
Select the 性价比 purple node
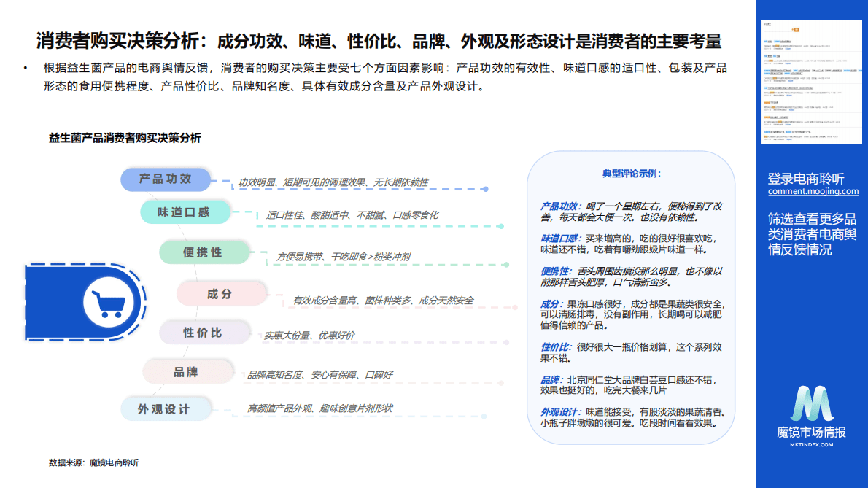(202, 332)
